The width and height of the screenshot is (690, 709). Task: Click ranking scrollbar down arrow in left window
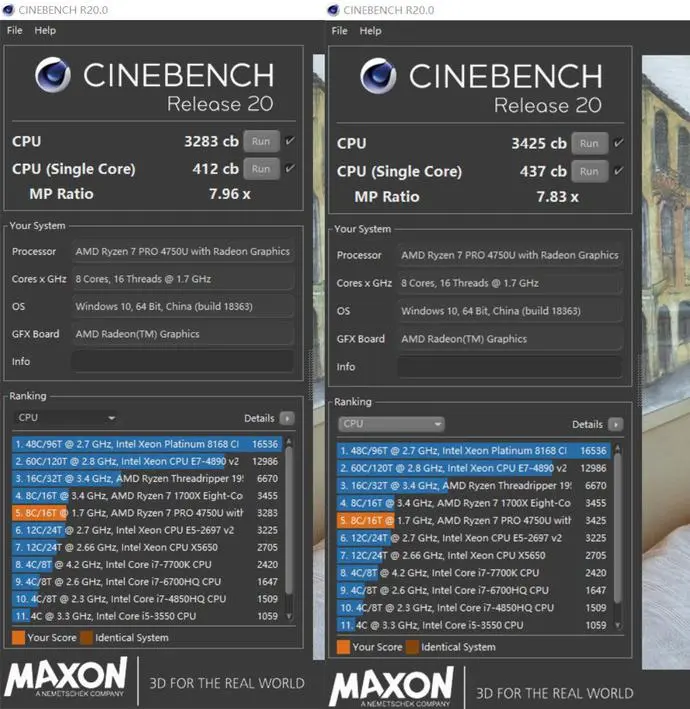point(289,616)
